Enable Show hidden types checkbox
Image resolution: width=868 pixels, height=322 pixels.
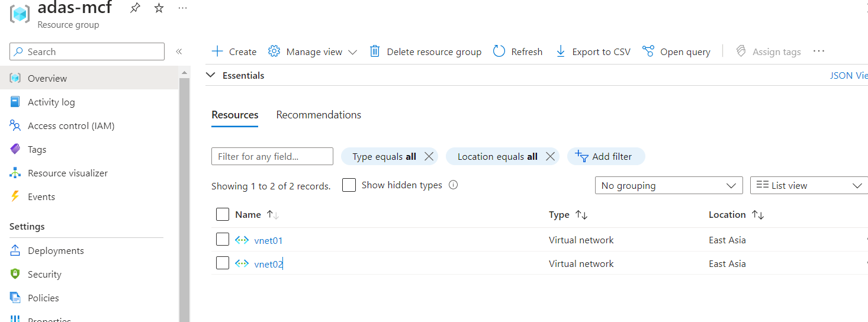click(x=349, y=185)
